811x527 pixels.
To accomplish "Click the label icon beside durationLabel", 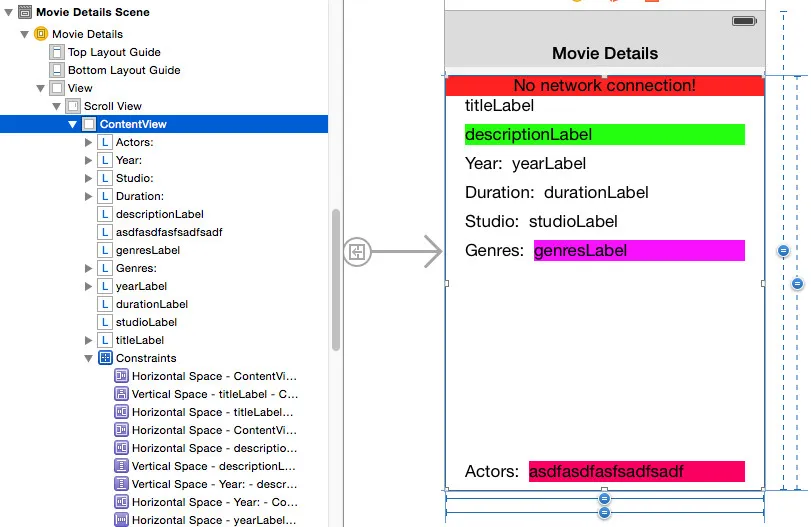I will [x=105, y=304].
